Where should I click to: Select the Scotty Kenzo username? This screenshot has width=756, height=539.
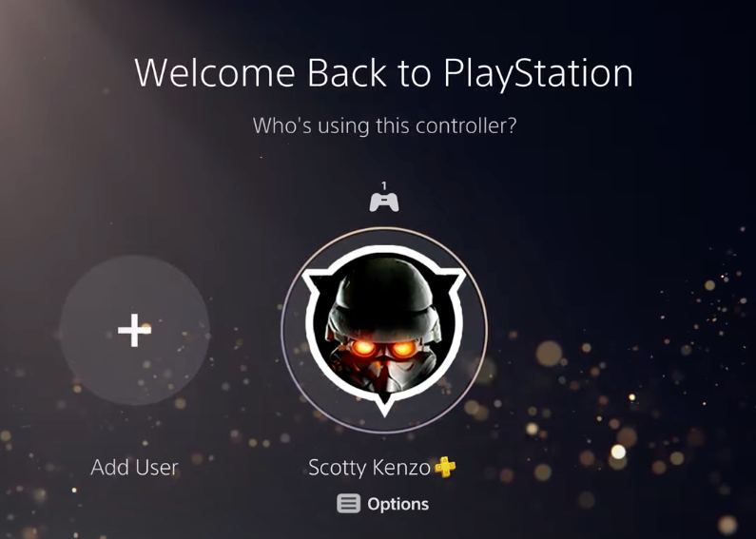pos(369,468)
